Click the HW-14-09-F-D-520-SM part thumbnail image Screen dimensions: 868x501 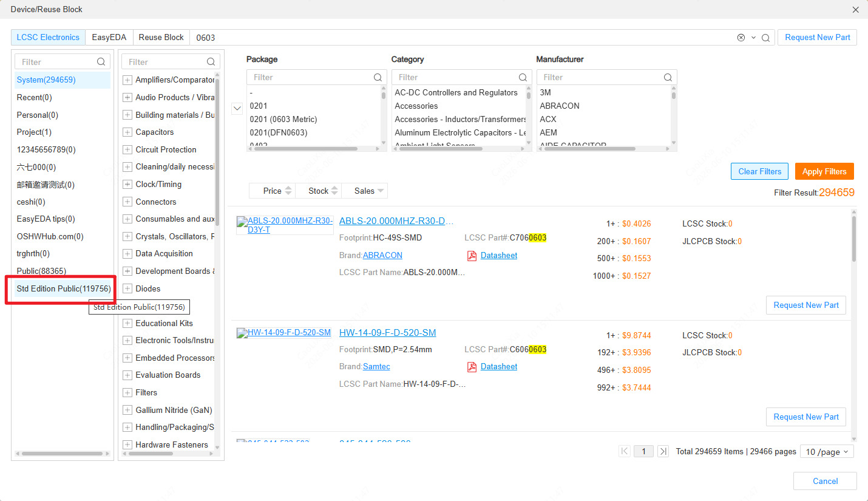[x=285, y=333]
